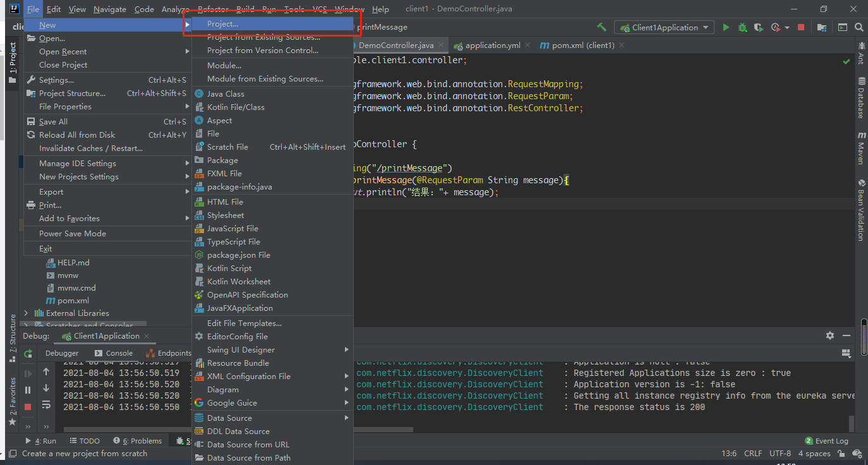Toggle Power Save Mode in File menu
The height and width of the screenshot is (465, 868).
[x=107, y=234]
